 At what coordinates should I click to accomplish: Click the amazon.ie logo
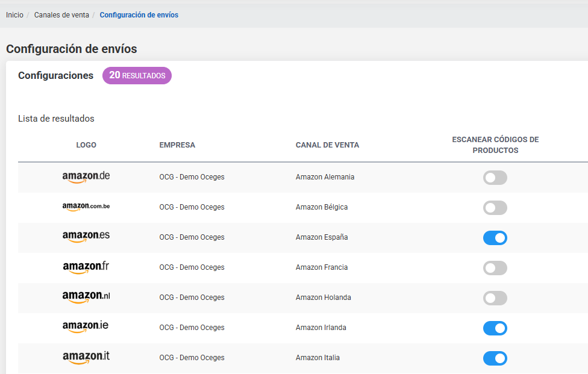pos(86,328)
